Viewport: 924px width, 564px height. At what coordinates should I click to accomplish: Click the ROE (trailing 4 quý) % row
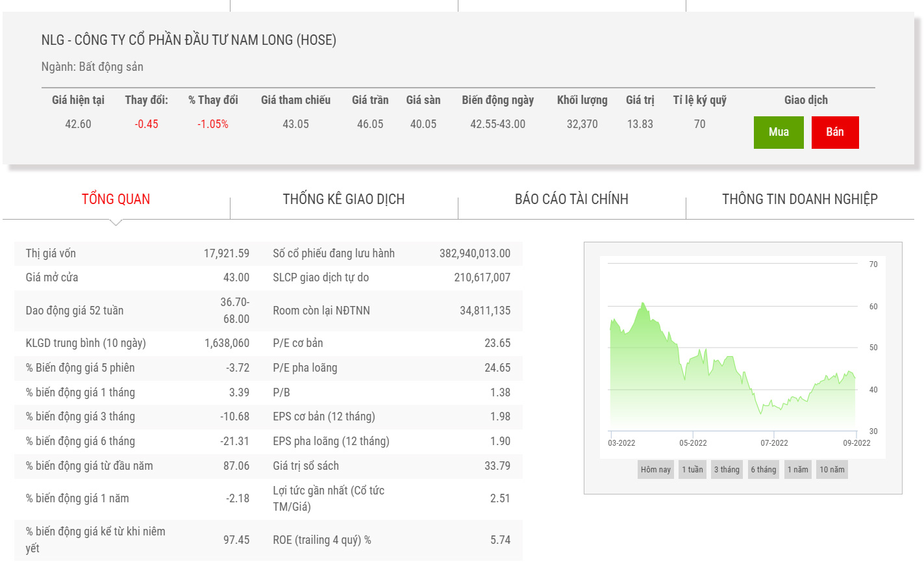[x=392, y=540]
